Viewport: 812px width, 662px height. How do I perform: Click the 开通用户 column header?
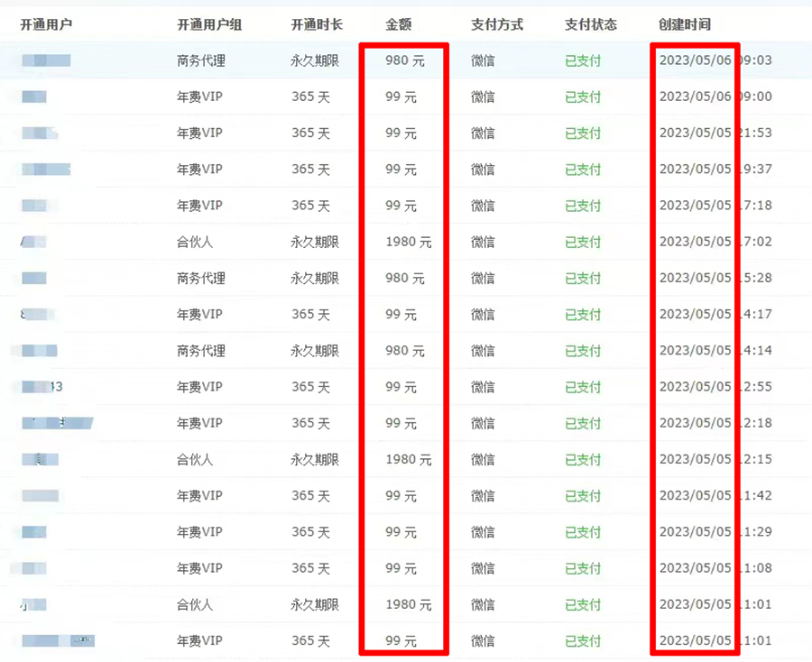pos(46,24)
